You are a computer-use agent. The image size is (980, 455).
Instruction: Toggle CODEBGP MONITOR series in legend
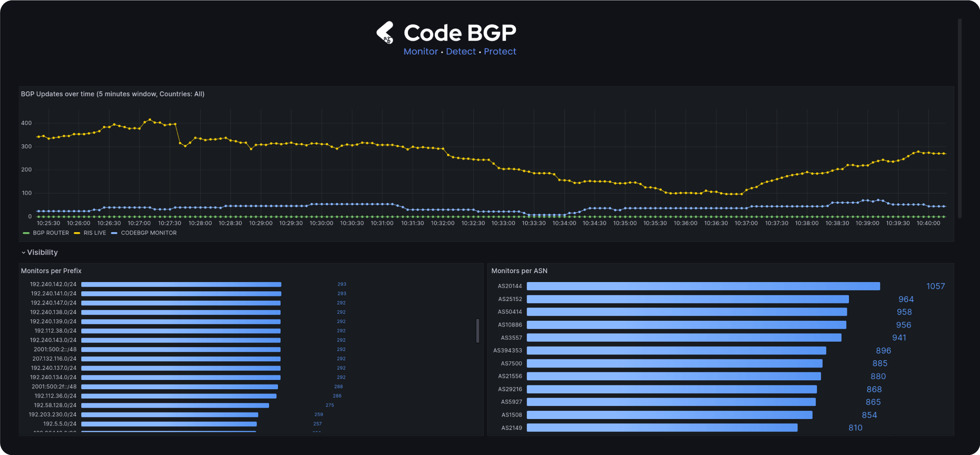[x=148, y=233]
